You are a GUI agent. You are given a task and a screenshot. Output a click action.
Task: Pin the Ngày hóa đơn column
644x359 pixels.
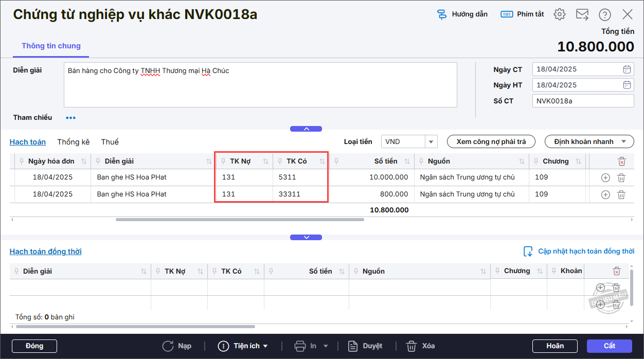click(x=22, y=161)
